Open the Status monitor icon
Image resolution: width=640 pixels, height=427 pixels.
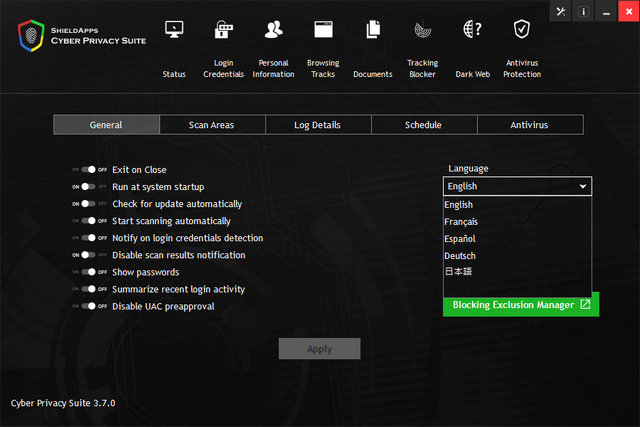click(x=174, y=30)
